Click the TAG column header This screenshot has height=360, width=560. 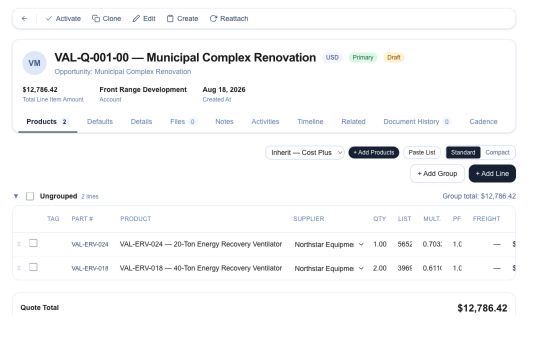pyautogui.click(x=53, y=219)
